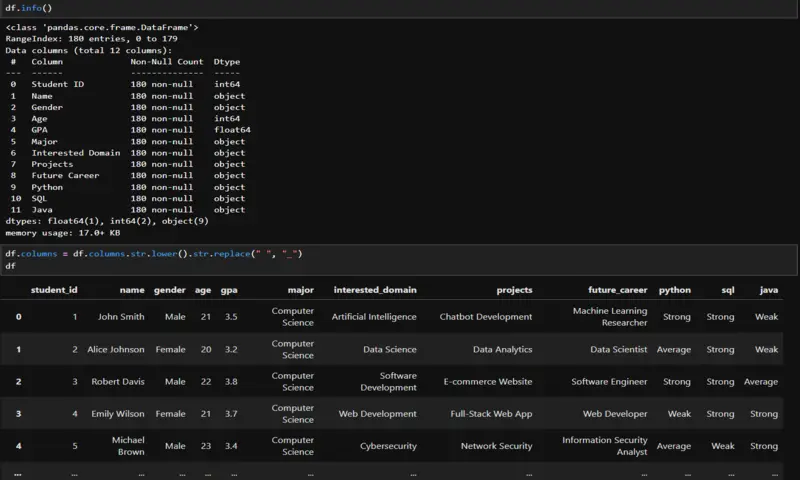Screen dimensions: 800x480
Task: Click the Web Developer career cell
Action: (615, 414)
